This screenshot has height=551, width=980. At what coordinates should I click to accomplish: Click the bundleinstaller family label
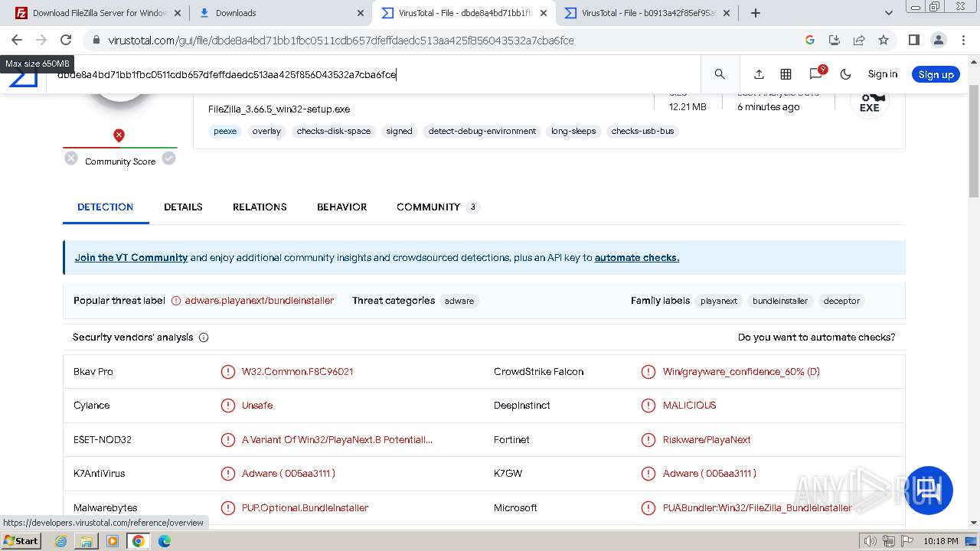[780, 301]
